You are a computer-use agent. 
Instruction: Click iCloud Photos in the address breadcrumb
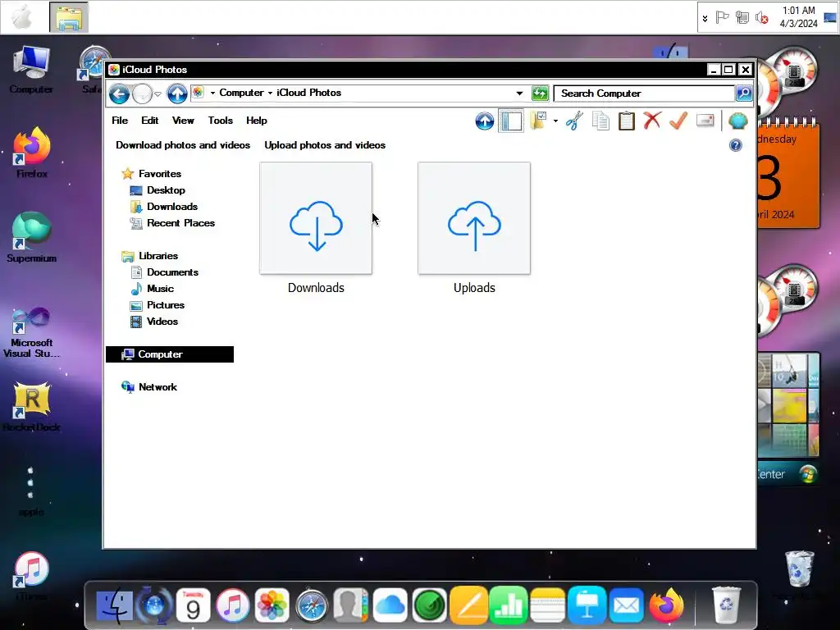(308, 93)
